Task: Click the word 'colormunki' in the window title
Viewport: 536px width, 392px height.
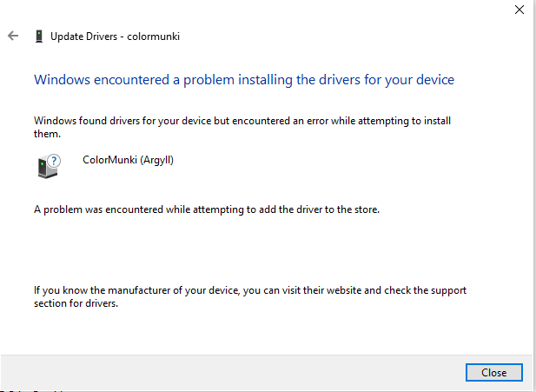Action: [154, 37]
